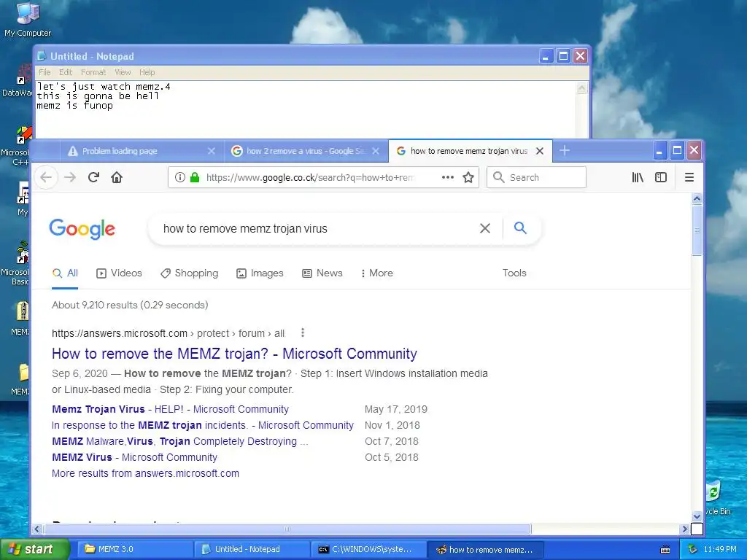Image resolution: width=747 pixels, height=560 pixels.
Task: Open a new tab with plus button
Action: [x=565, y=150]
